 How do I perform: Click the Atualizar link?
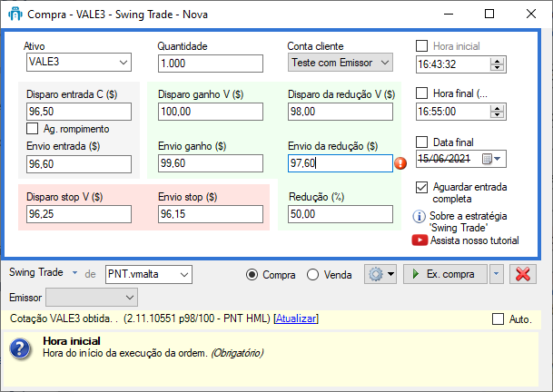[x=296, y=318]
